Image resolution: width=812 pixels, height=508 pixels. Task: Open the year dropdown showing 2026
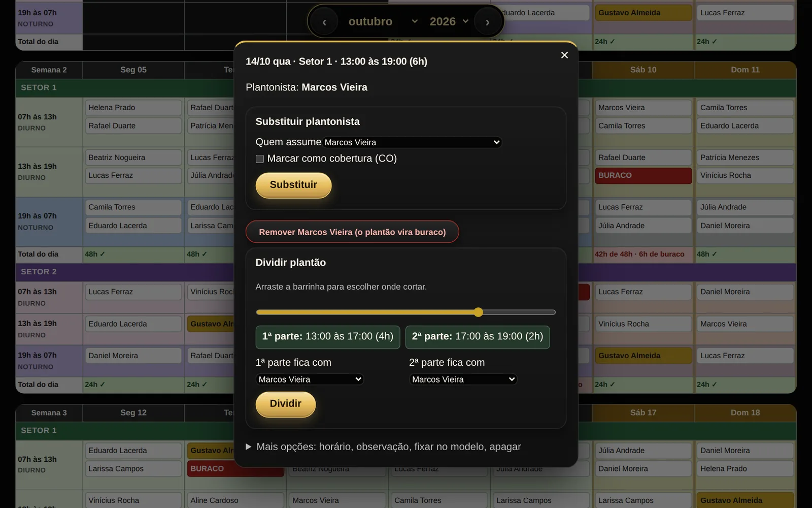449,21
